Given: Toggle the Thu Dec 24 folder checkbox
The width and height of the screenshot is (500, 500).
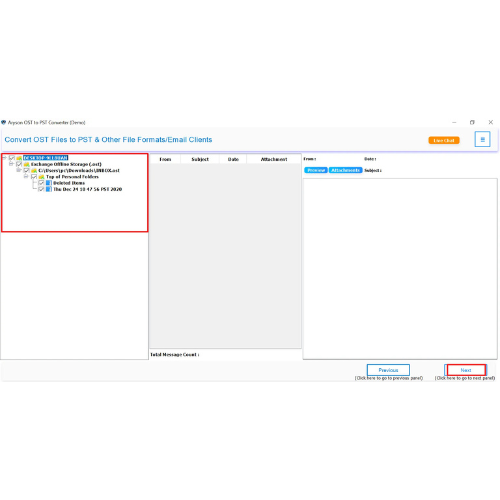Looking at the screenshot, I should 41,189.
